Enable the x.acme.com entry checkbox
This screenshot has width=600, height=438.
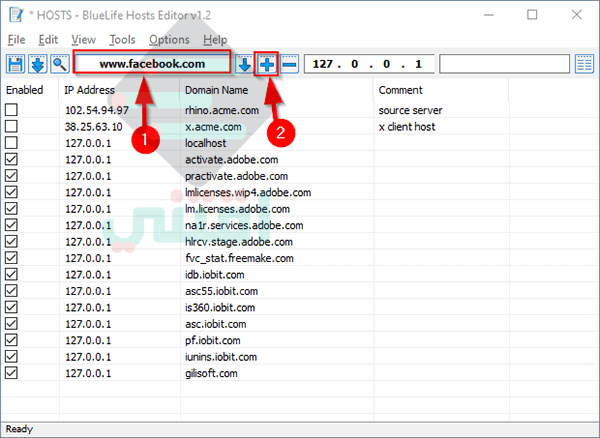(x=11, y=126)
